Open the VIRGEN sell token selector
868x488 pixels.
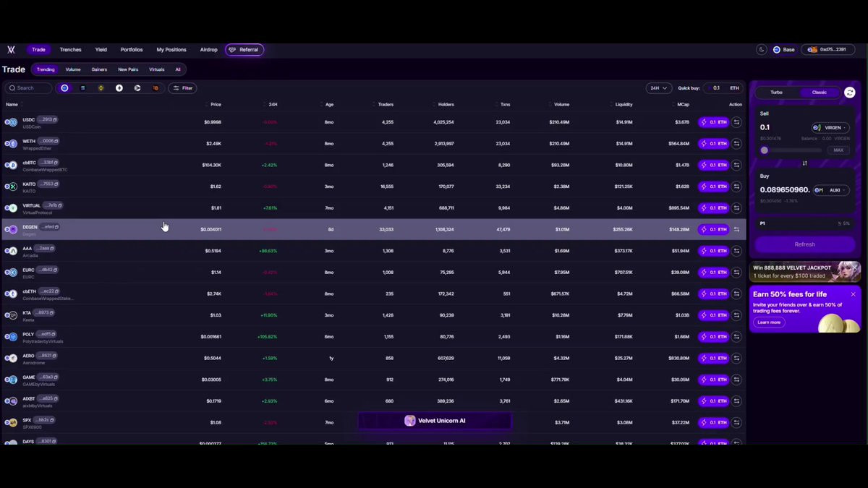(x=830, y=127)
